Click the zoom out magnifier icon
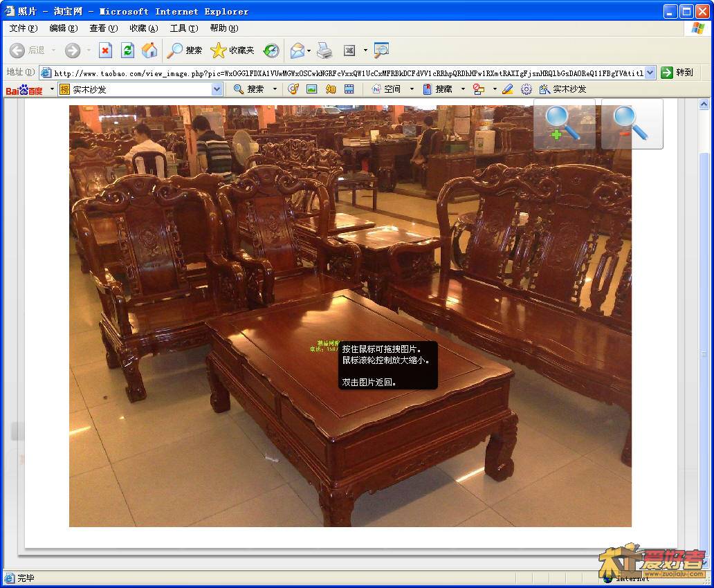This screenshot has width=714, height=588. (x=631, y=124)
